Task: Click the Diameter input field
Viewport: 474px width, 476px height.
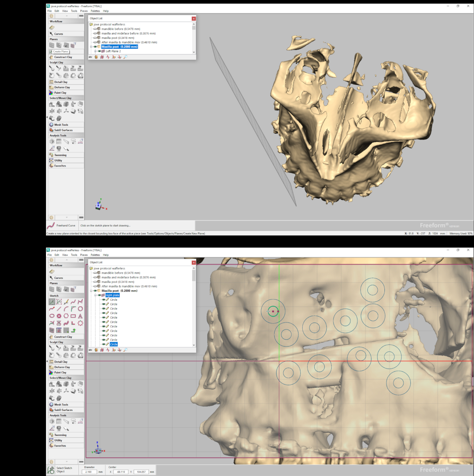Action: 89,472
